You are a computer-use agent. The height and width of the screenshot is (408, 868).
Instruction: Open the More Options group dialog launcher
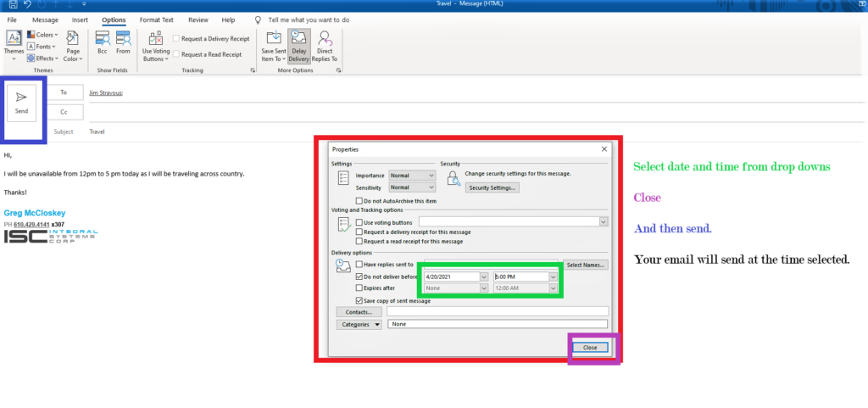coord(338,70)
